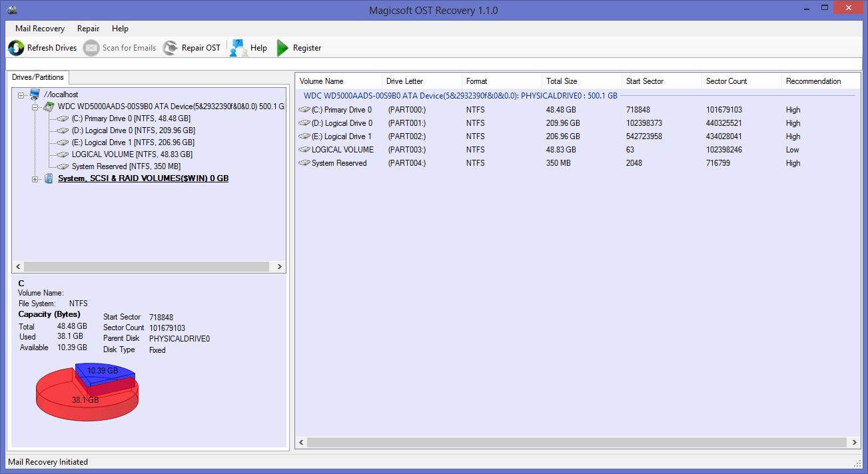The height and width of the screenshot is (474, 868).
Task: Switch to the Drives/Partitions tab
Action: click(x=38, y=77)
